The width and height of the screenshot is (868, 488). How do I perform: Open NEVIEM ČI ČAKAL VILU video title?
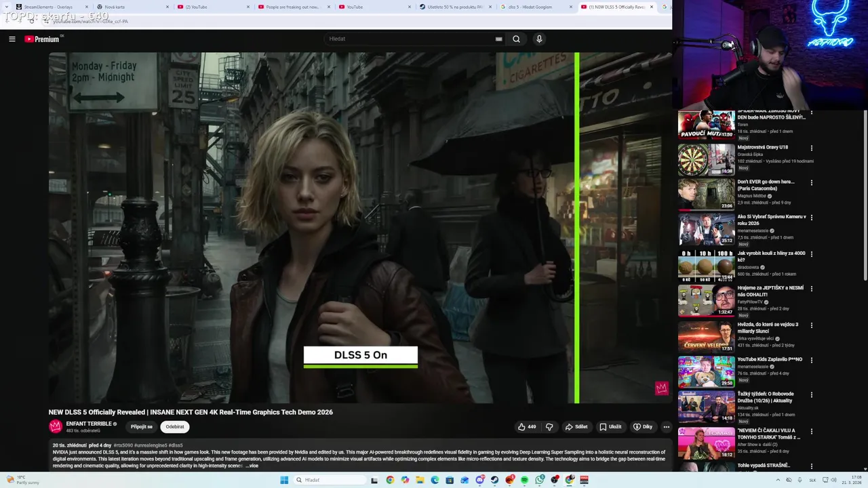click(769, 434)
